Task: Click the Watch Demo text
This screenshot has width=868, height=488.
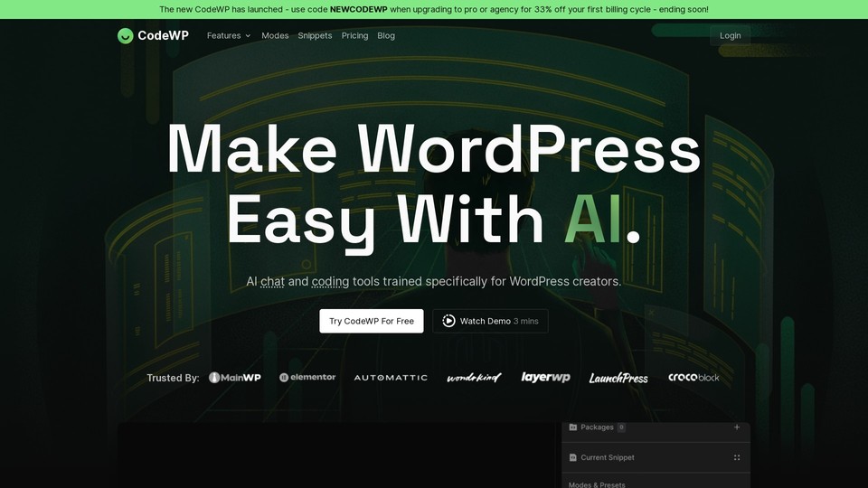Action: click(485, 321)
